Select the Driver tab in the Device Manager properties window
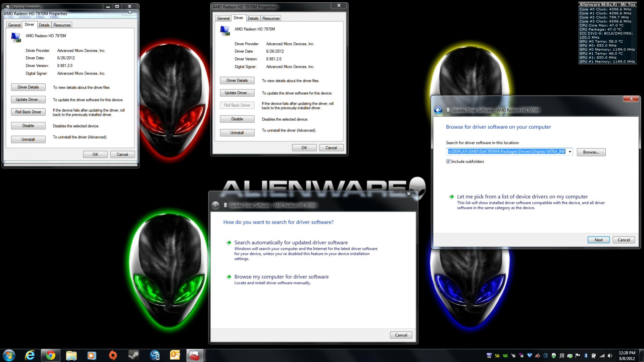This screenshot has width=644, height=362. tap(29, 24)
